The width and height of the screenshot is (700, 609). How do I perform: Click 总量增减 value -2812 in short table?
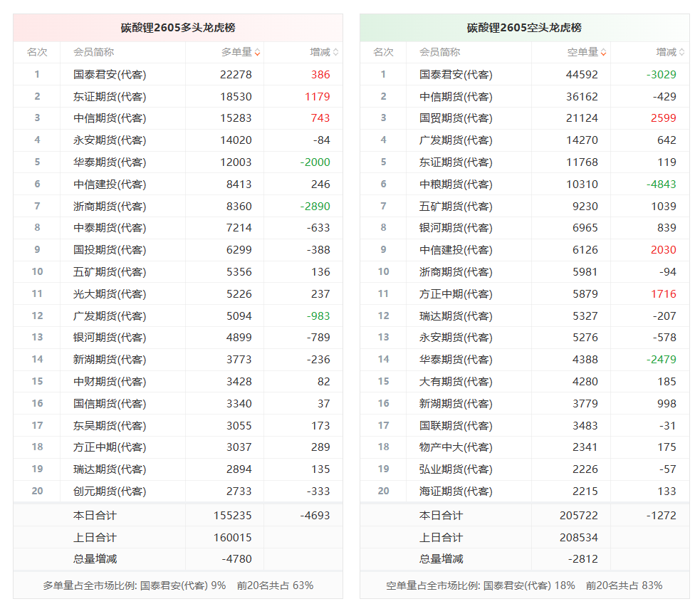(x=583, y=559)
